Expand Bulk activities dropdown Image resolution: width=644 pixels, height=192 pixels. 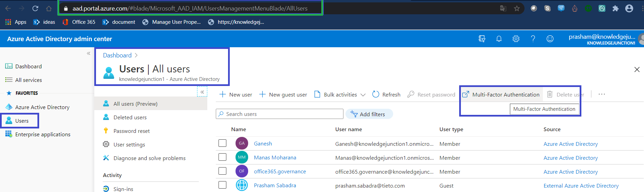point(340,94)
